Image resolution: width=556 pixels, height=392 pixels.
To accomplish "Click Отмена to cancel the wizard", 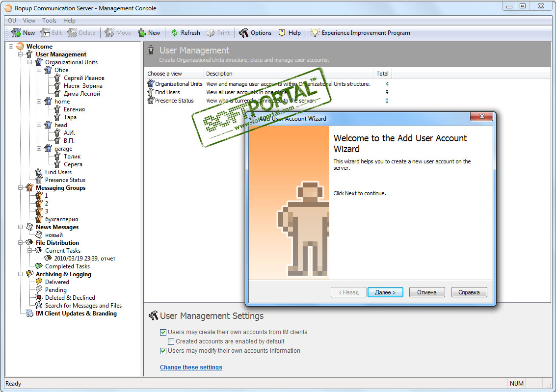I will 427,292.
